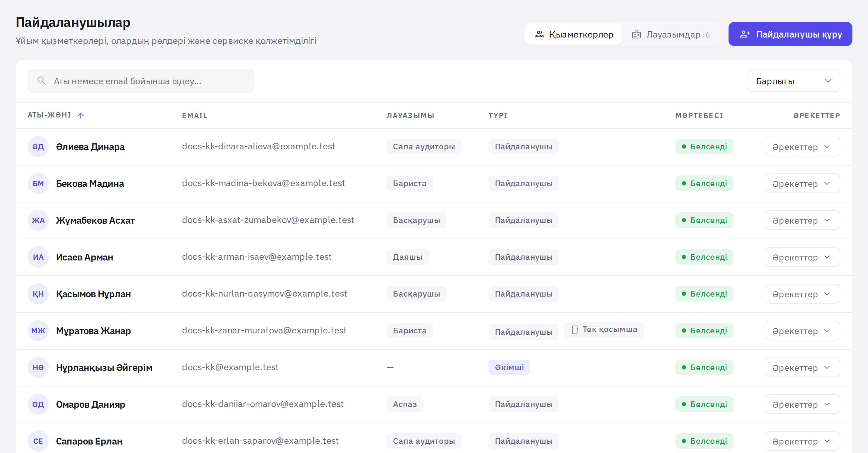The width and height of the screenshot is (868, 453).
Task: Click the ЖА avatar for Жұмабеков Асхат
Action: 38,220
